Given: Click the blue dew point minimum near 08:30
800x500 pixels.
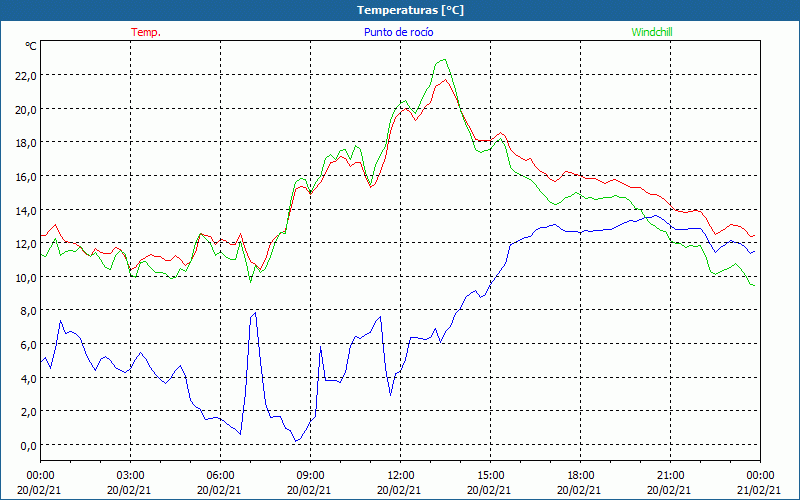Looking at the screenshot, I should (x=295, y=441).
